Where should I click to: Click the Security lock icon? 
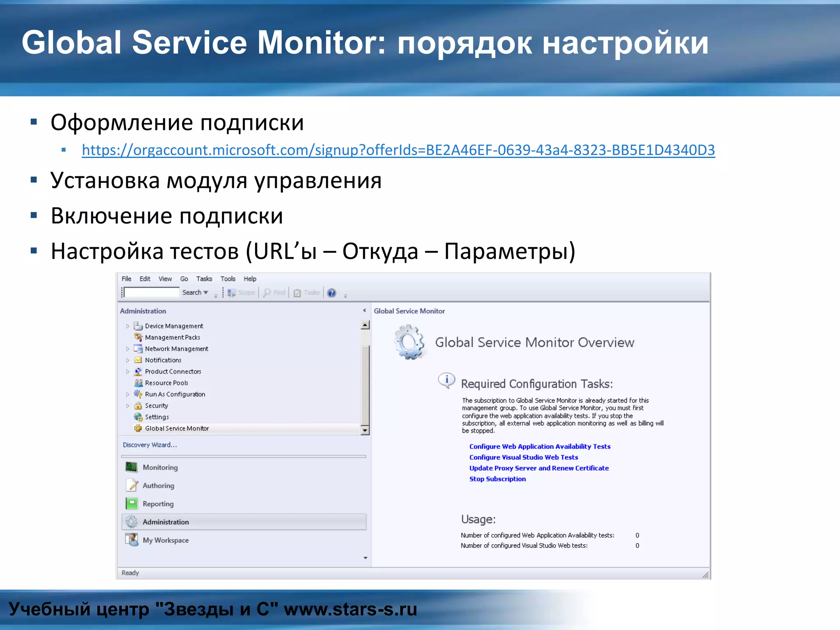(x=138, y=406)
